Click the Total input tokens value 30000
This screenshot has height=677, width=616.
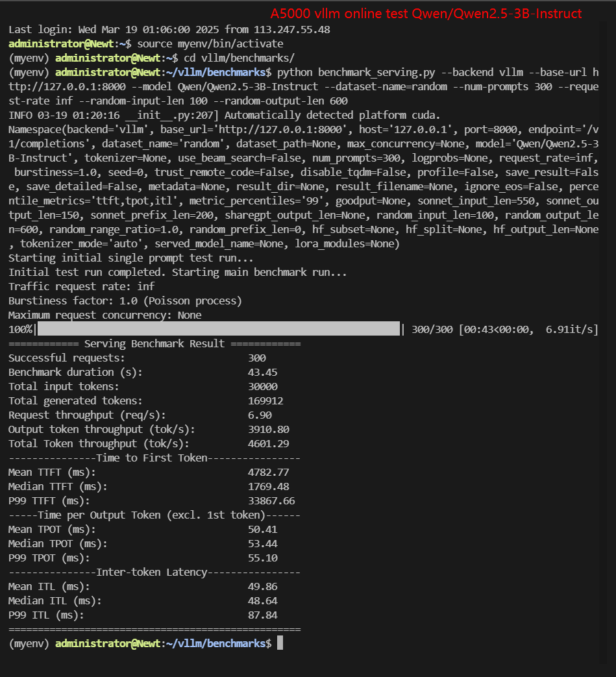point(262,386)
